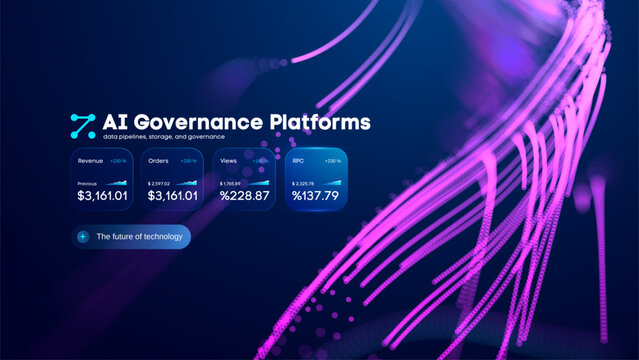Click the data pipelines, storage, and governance subtitle

point(164,137)
